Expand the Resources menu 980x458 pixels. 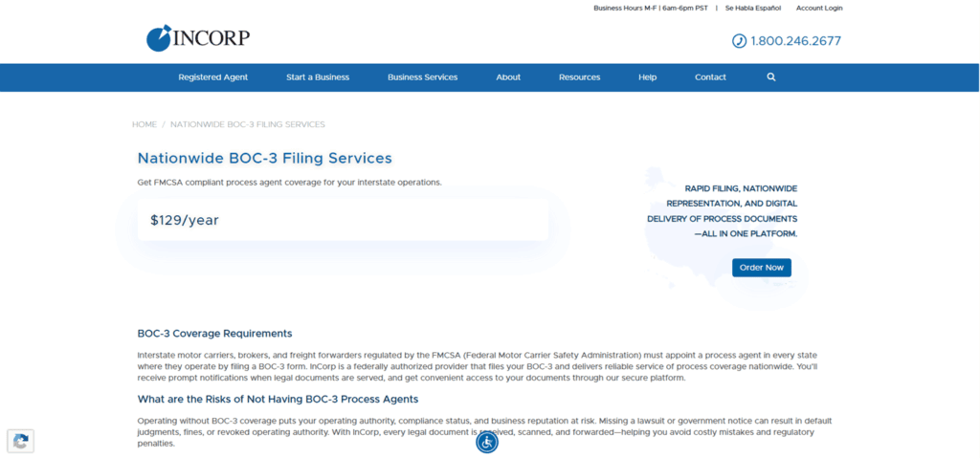point(579,77)
